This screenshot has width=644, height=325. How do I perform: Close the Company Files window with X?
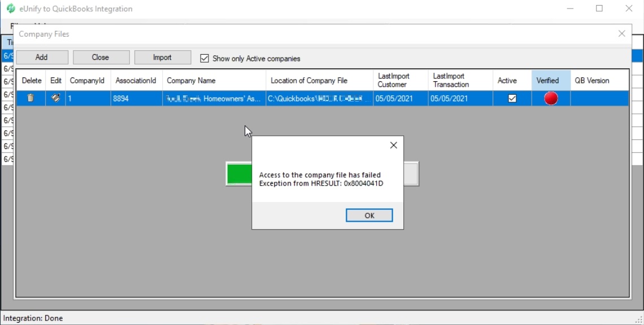point(622,34)
